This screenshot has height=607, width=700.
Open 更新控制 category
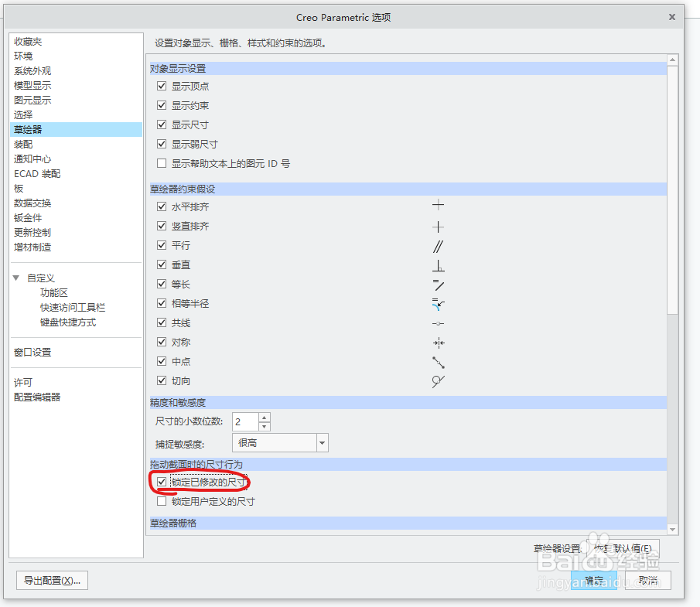coord(32,233)
